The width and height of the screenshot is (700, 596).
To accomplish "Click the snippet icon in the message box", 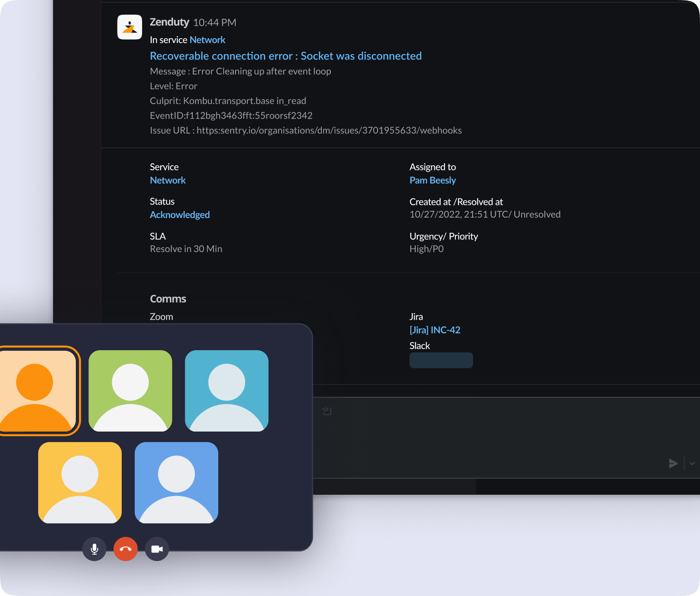I will [x=327, y=411].
